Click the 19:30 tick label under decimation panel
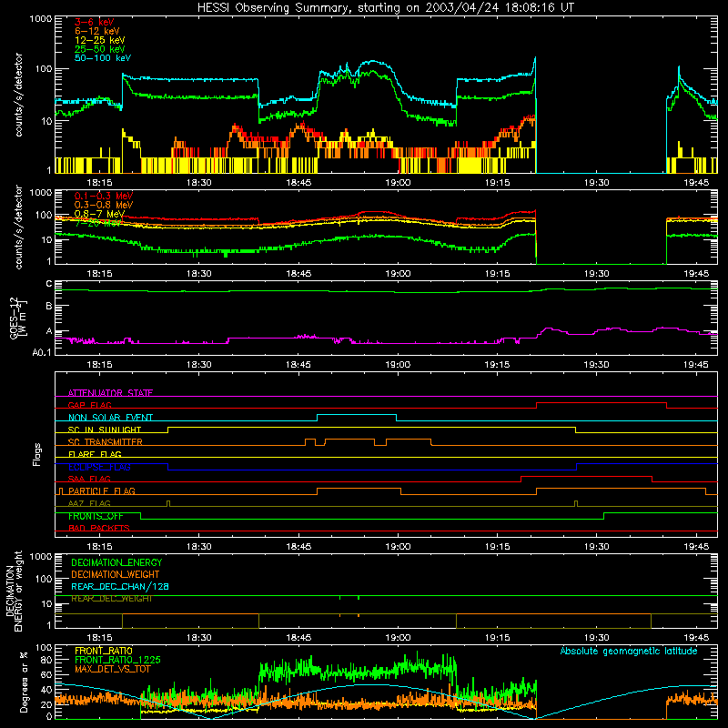This screenshot has height=728, width=728. pyautogui.click(x=597, y=638)
